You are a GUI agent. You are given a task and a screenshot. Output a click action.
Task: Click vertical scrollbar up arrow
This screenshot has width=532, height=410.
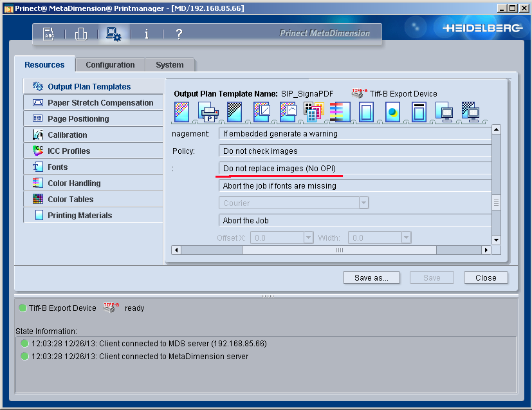(x=496, y=129)
